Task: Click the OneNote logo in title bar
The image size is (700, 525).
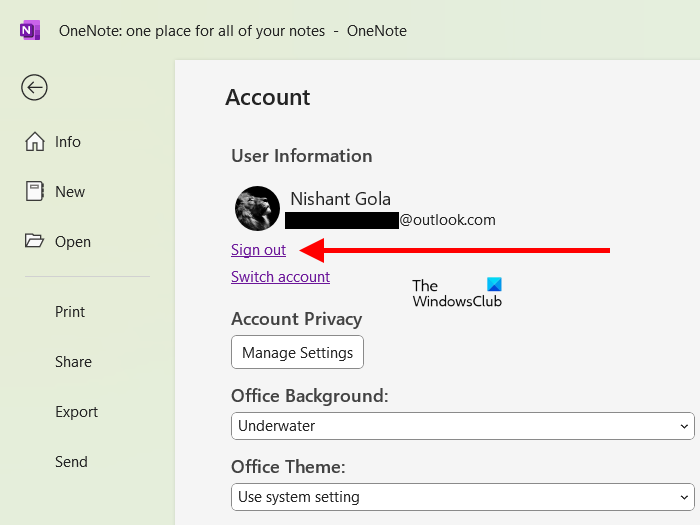Action: (x=30, y=30)
